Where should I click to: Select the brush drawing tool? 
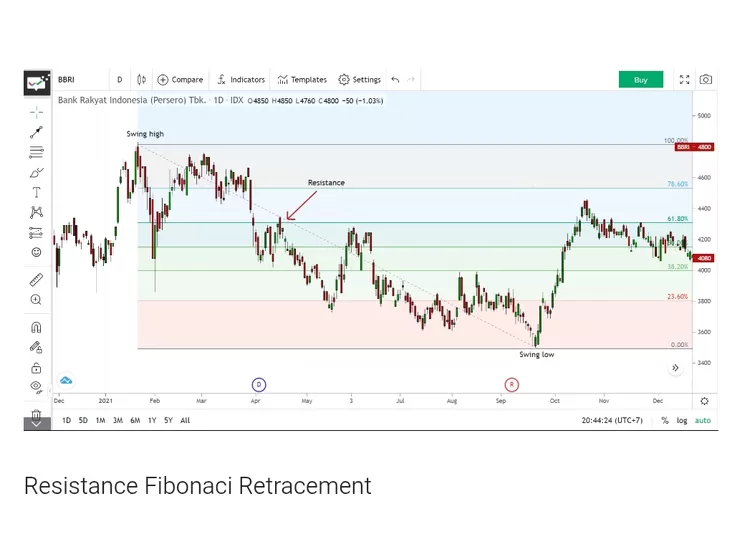(x=36, y=172)
